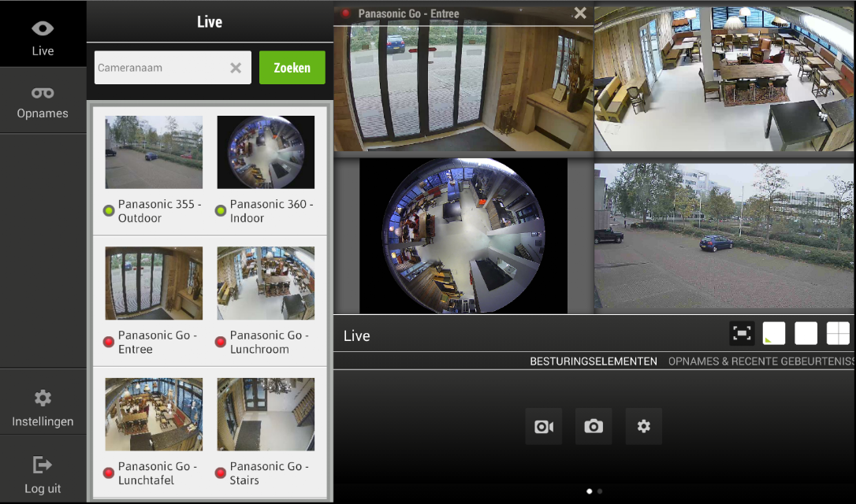Select Panasonic Go - Lunchroom thumbnail
The height and width of the screenshot is (504, 856).
click(x=266, y=283)
